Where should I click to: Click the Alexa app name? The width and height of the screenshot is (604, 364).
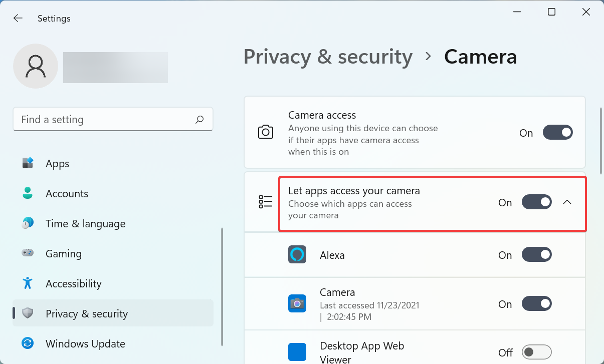(332, 255)
